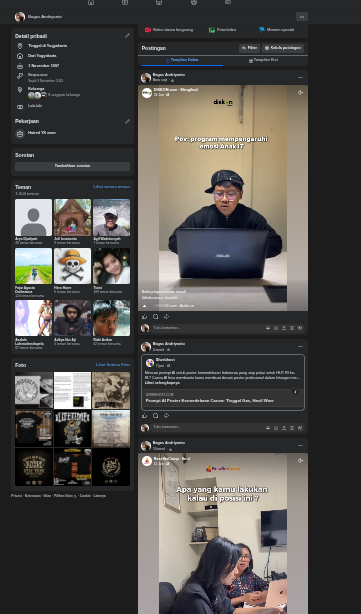Screen dimensions: 361x614
Task: Attach a photo to first post's comment
Action: 284,328
